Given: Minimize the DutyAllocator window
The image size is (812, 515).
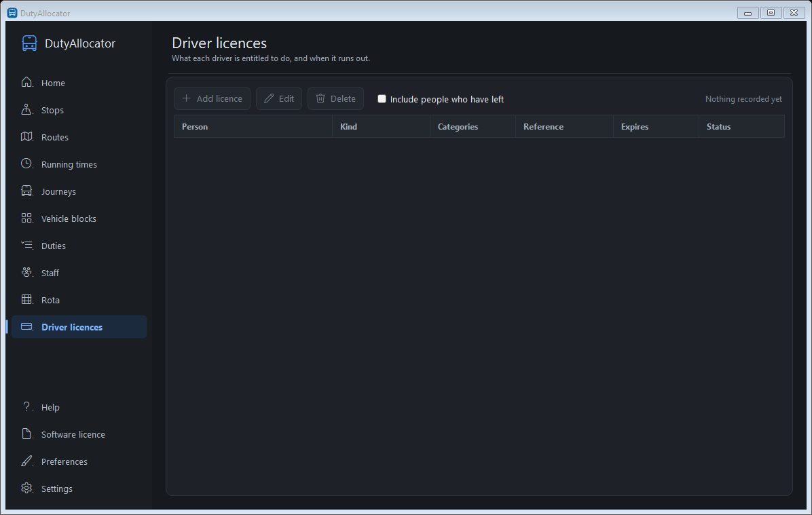Looking at the screenshot, I should (x=748, y=13).
